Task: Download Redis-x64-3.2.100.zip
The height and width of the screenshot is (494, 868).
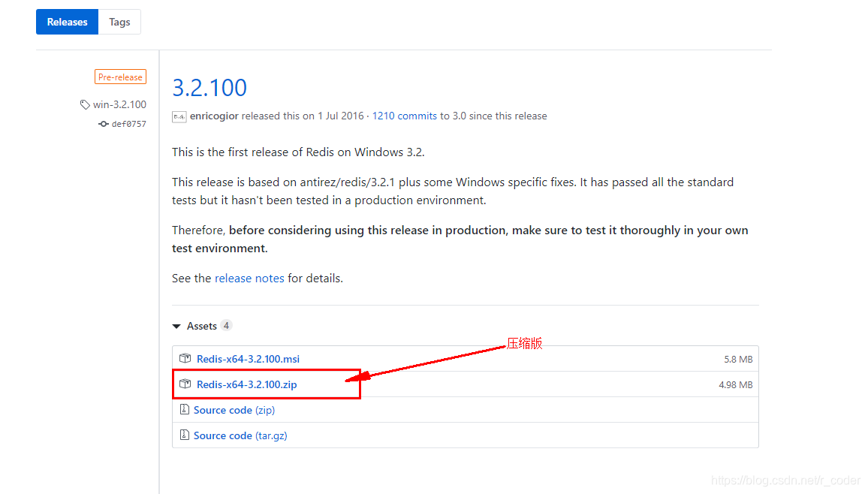Action: [247, 384]
